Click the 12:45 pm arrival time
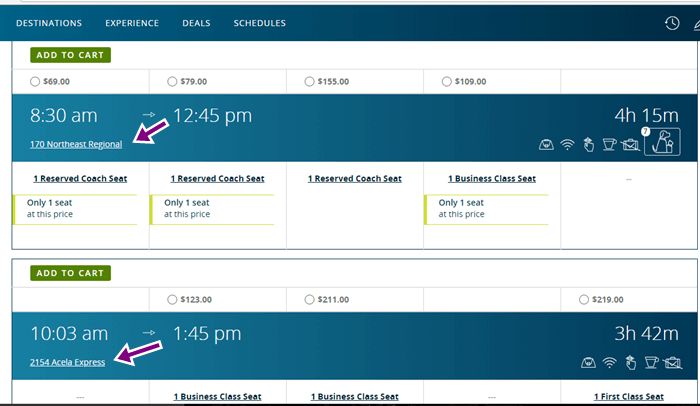700x406 pixels. [212, 116]
